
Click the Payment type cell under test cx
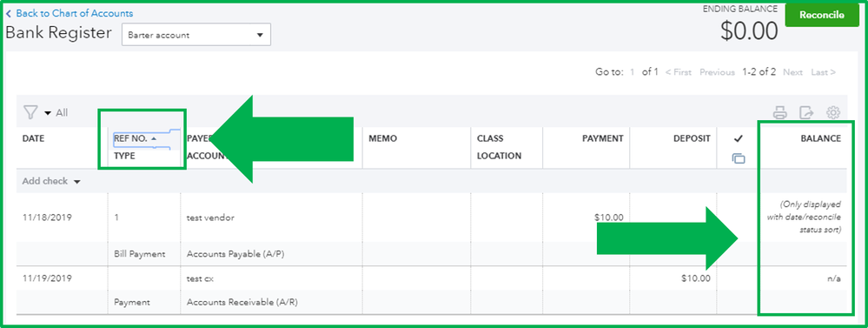pyautogui.click(x=132, y=303)
